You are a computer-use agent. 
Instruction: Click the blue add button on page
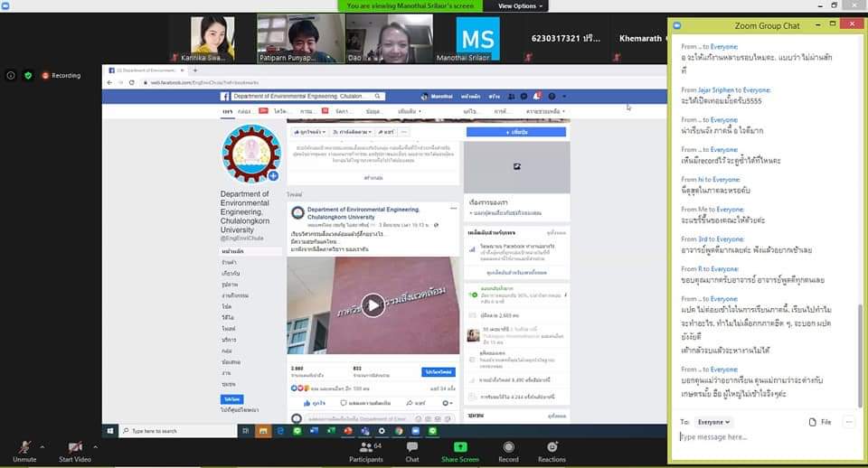516,132
